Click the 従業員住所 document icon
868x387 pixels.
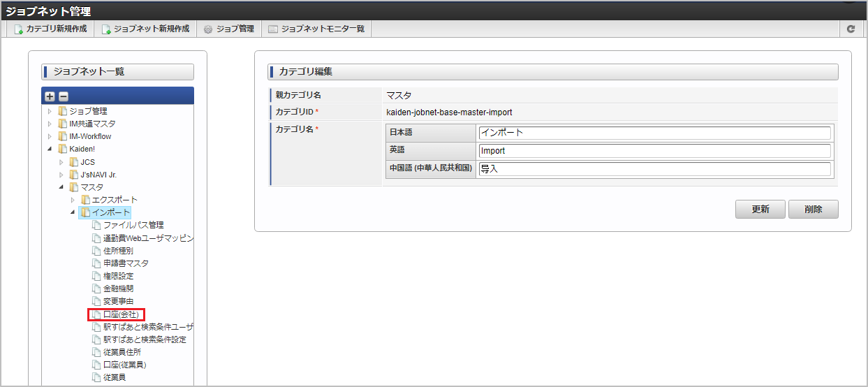click(x=97, y=352)
